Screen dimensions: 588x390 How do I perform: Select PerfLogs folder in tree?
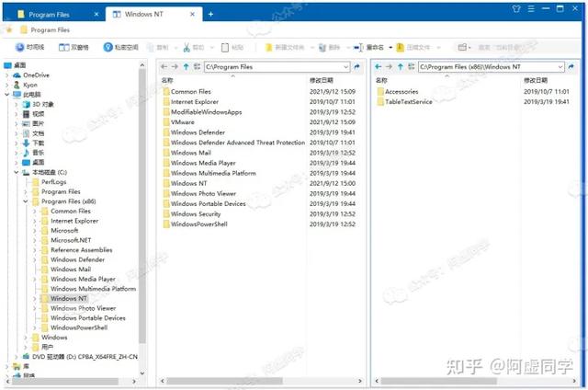pyautogui.click(x=50, y=182)
